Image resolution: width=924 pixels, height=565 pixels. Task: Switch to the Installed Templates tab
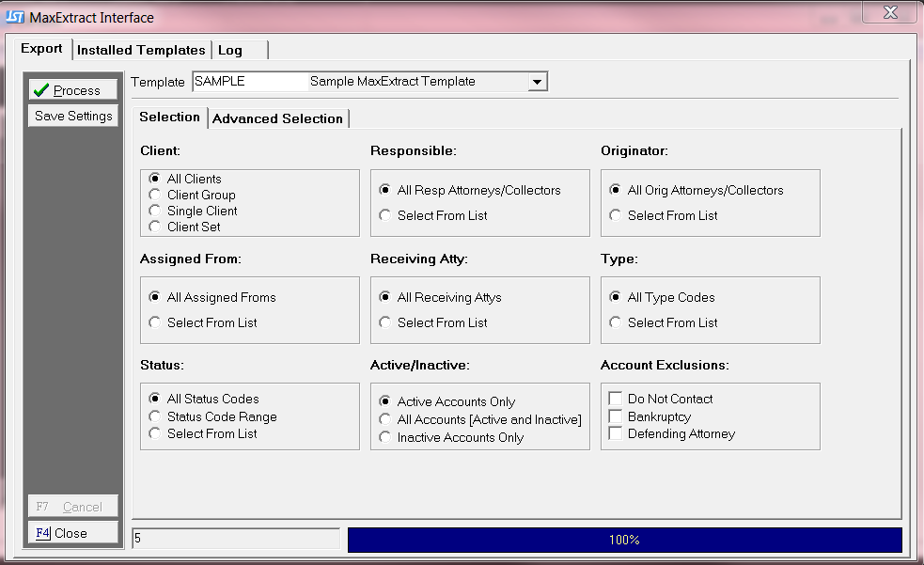[141, 50]
